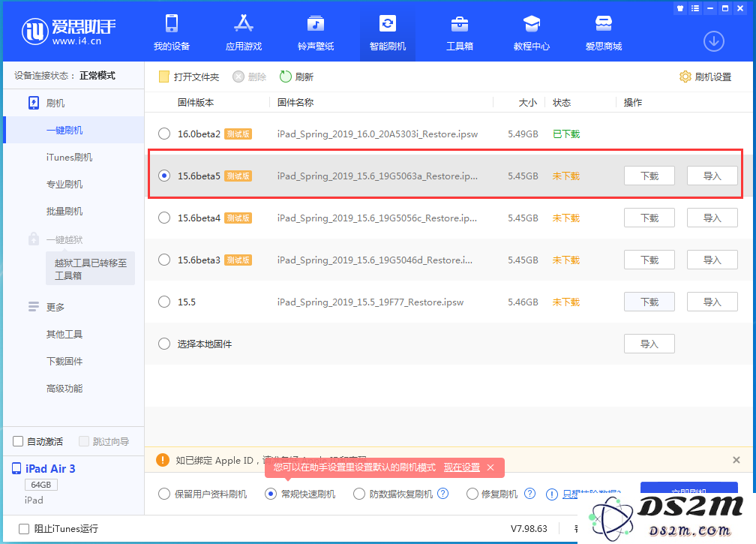756x544 pixels.
Task: Select firmware 15.6beta3 radio button
Action: coord(164,260)
